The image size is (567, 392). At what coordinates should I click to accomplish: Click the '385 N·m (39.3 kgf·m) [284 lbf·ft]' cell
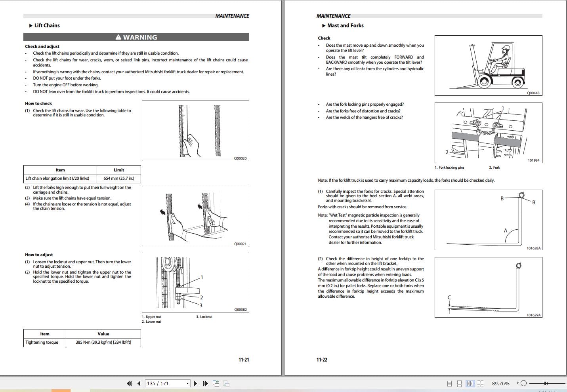[103, 343]
